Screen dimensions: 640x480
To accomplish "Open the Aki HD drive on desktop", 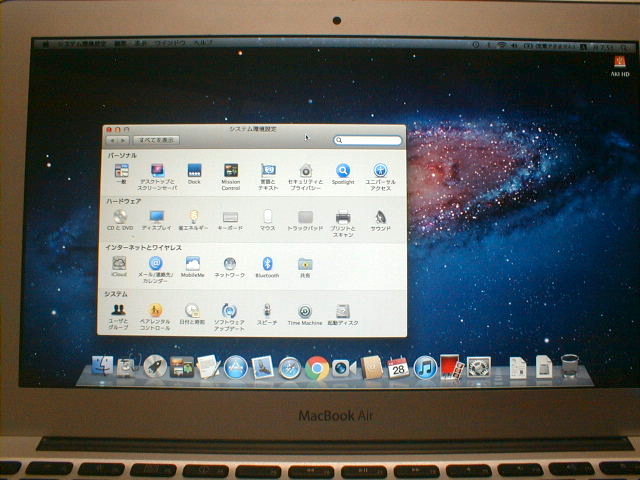I will (620, 66).
